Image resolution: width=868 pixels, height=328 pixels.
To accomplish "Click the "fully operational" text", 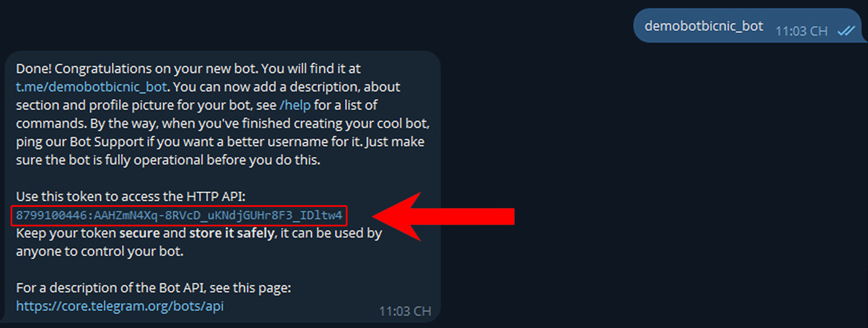I will point(154,160).
